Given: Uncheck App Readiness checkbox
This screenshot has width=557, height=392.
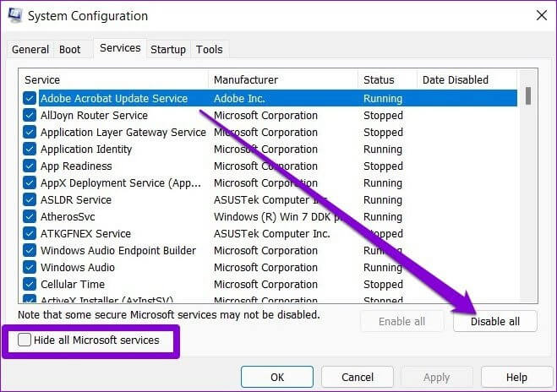Looking at the screenshot, I should coord(30,166).
